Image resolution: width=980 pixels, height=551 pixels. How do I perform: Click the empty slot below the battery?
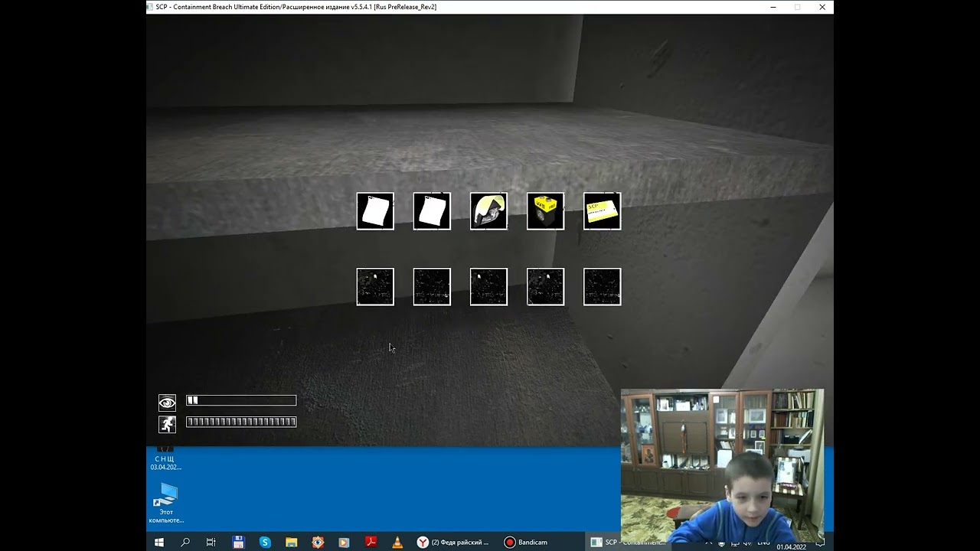coord(545,287)
